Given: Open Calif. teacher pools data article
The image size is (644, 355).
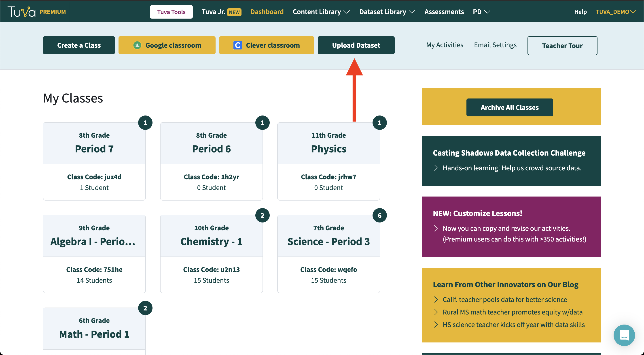Looking at the screenshot, I should 504,300.
